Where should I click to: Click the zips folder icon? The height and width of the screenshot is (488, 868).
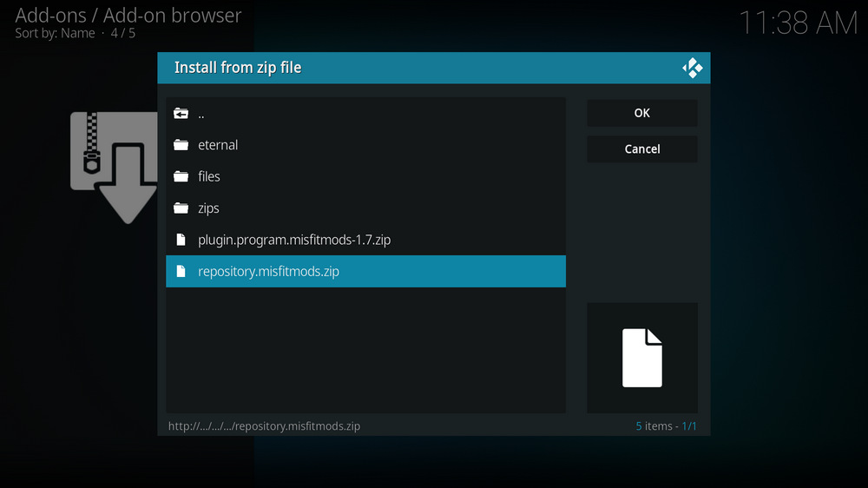tap(181, 208)
